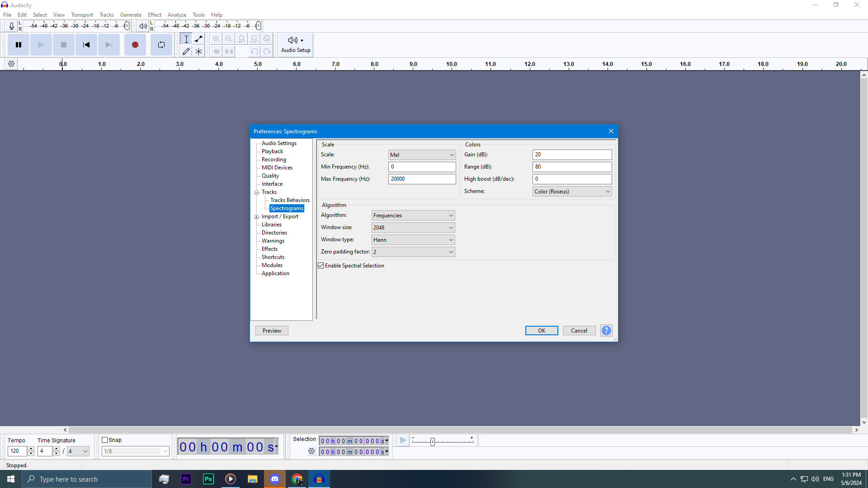Open the Generate menu
Viewport: 868px width, 488px height.
[x=131, y=15]
